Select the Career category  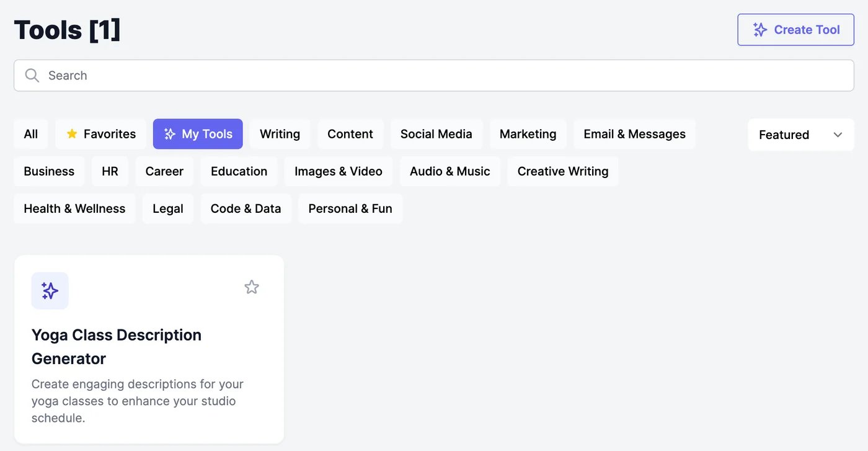click(164, 171)
